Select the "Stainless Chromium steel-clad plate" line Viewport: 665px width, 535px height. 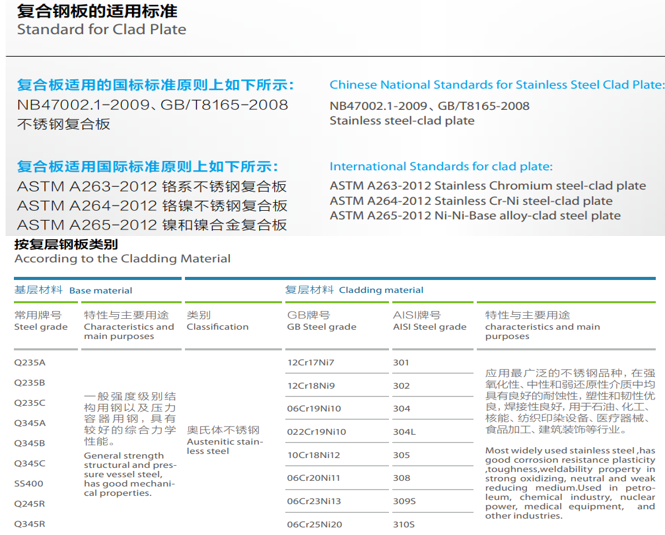[487, 185]
